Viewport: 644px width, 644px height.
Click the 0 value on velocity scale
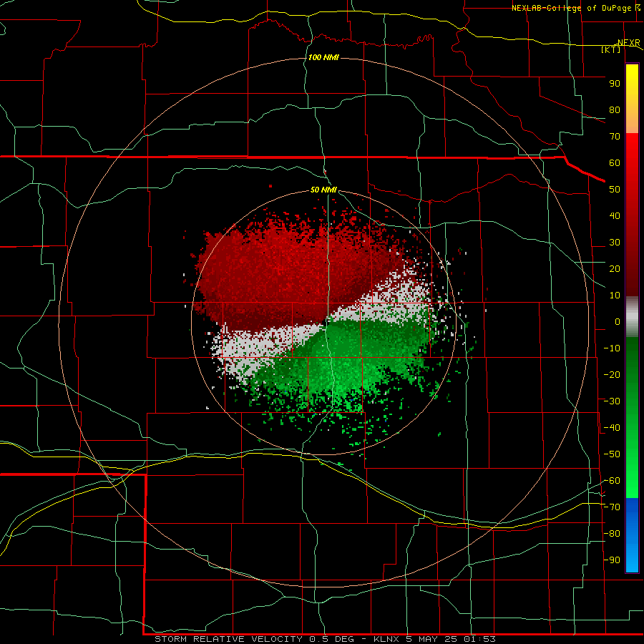click(x=618, y=322)
